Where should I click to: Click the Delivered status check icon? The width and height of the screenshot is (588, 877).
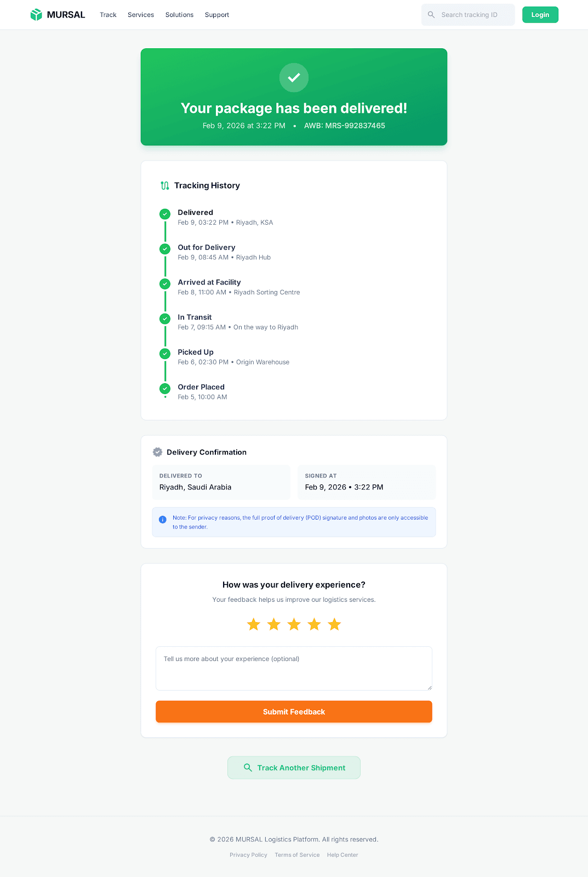click(x=165, y=214)
